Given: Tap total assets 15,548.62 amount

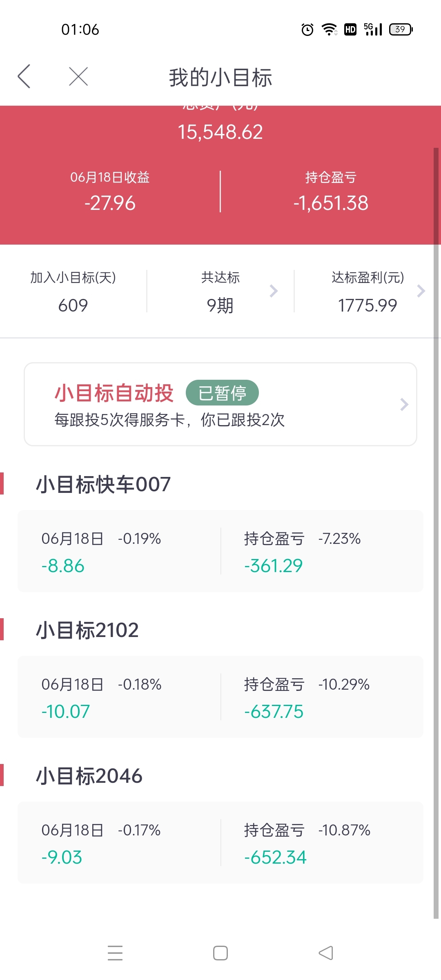Looking at the screenshot, I should (x=220, y=132).
